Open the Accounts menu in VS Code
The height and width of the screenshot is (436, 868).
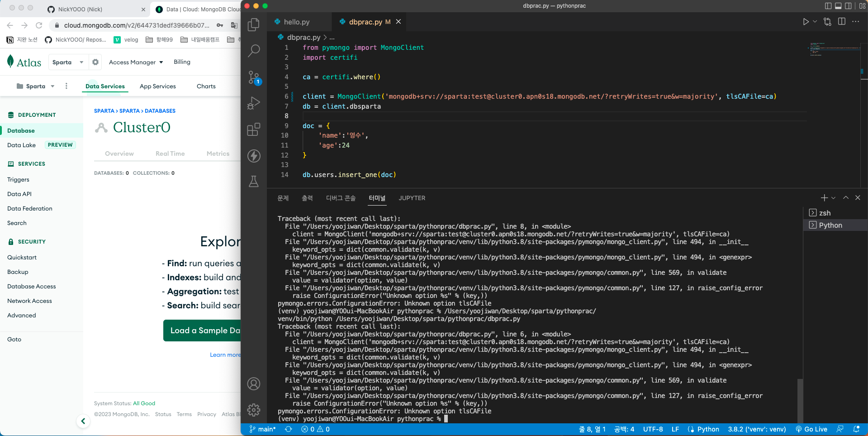(254, 384)
